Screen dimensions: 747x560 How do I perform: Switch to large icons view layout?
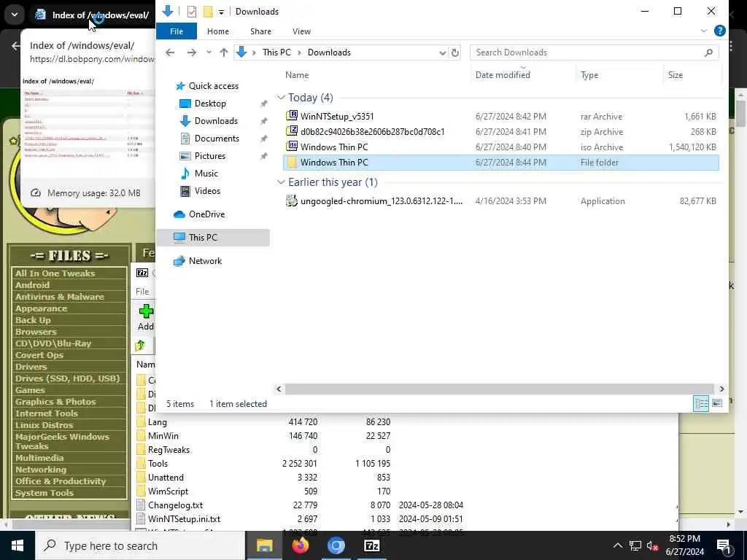click(717, 403)
